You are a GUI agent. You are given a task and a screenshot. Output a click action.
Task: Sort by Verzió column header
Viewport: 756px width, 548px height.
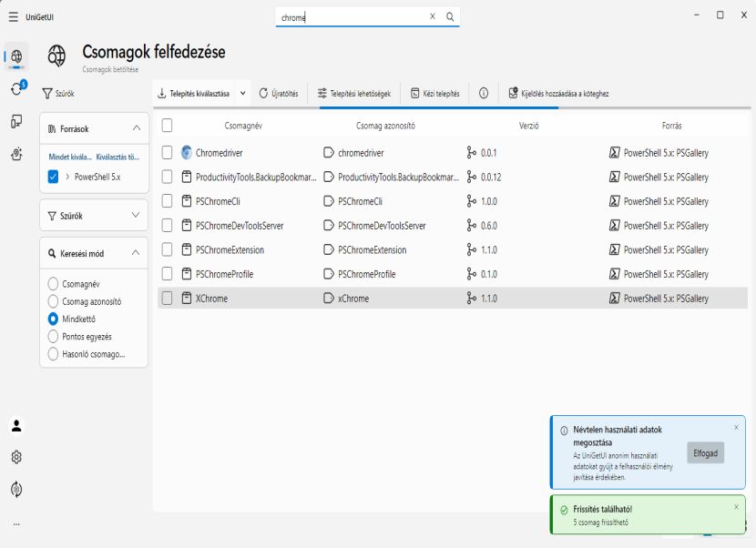(529, 126)
